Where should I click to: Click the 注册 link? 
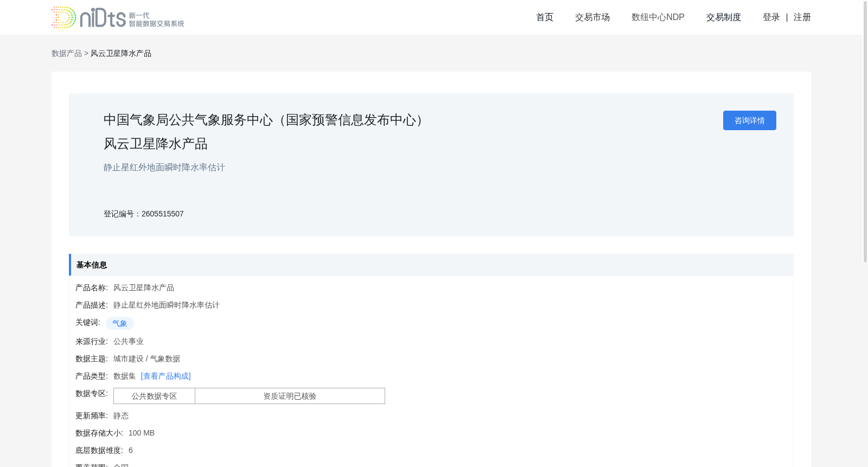(802, 17)
